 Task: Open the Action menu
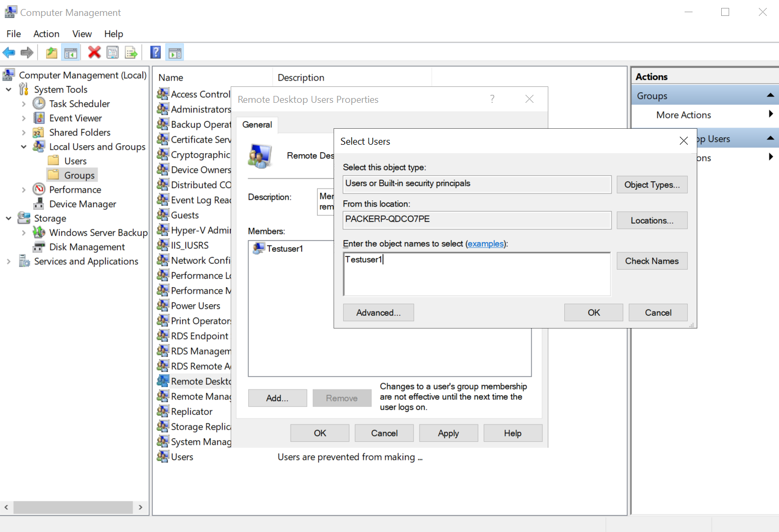pyautogui.click(x=46, y=34)
